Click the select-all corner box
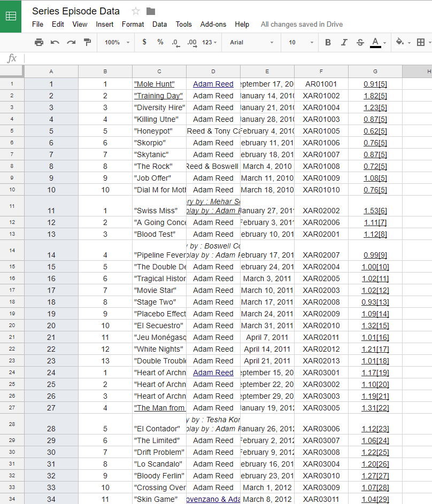This screenshot has width=432, height=504. click(x=12, y=71)
